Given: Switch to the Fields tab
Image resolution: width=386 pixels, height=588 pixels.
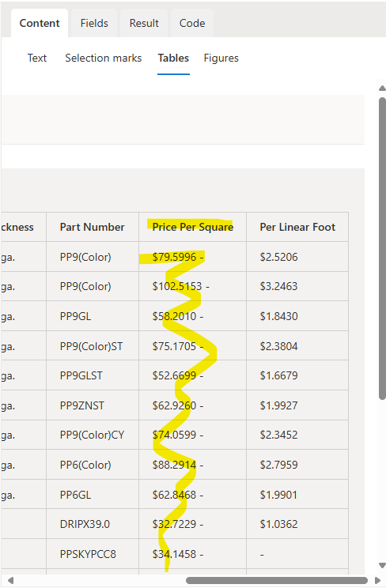Looking at the screenshot, I should point(94,23).
